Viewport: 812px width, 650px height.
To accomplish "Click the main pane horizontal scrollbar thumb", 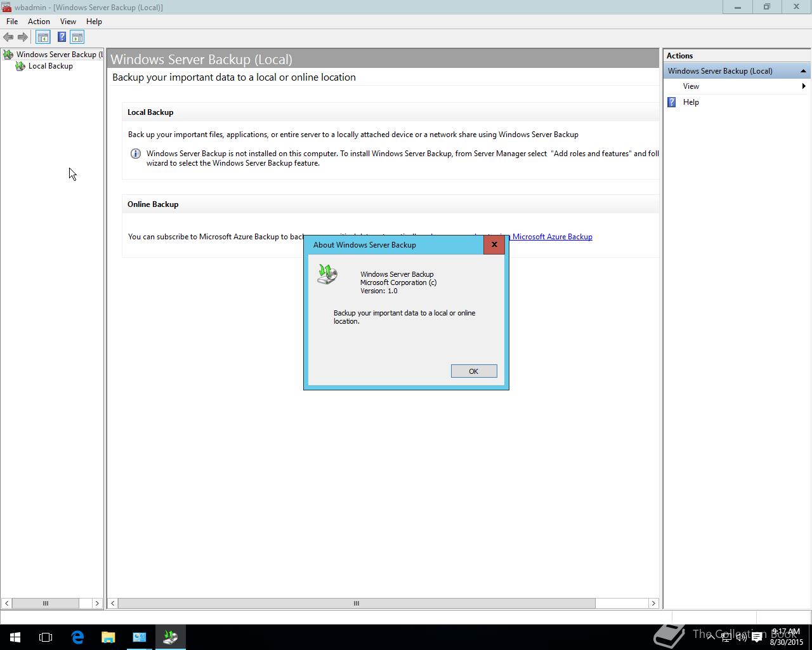I will 357,604.
